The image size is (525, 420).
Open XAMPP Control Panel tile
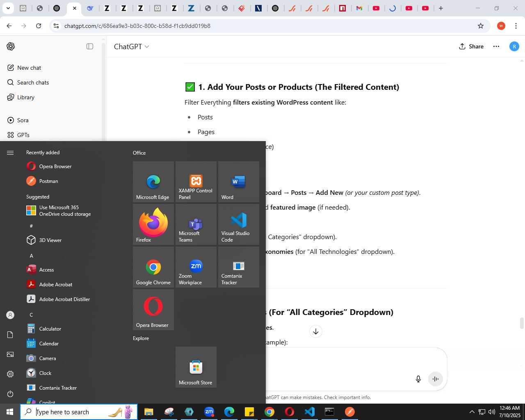[x=196, y=182]
